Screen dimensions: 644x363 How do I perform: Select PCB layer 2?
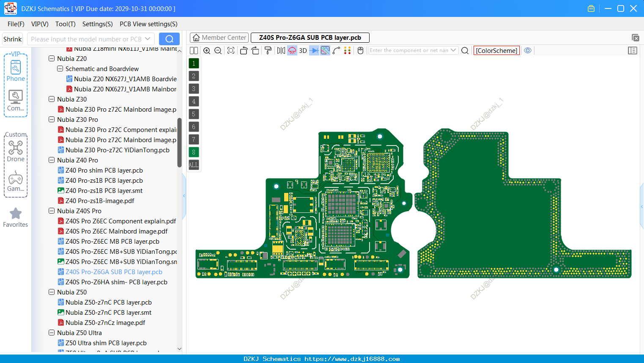(x=194, y=76)
